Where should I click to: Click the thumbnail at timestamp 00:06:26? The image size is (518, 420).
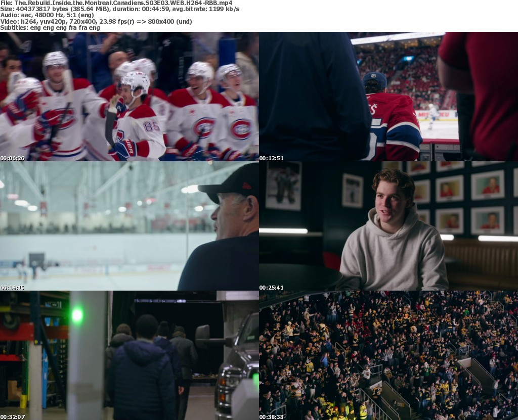click(x=129, y=97)
